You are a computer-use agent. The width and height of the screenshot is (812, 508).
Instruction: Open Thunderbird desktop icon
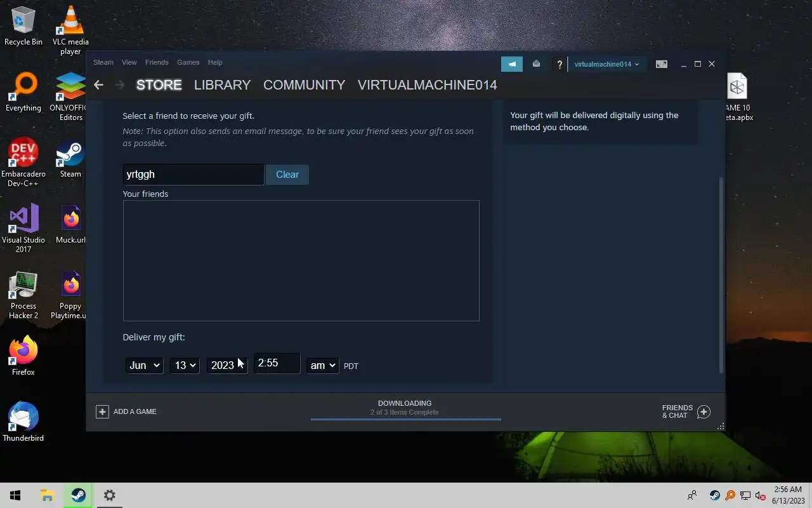point(23,422)
